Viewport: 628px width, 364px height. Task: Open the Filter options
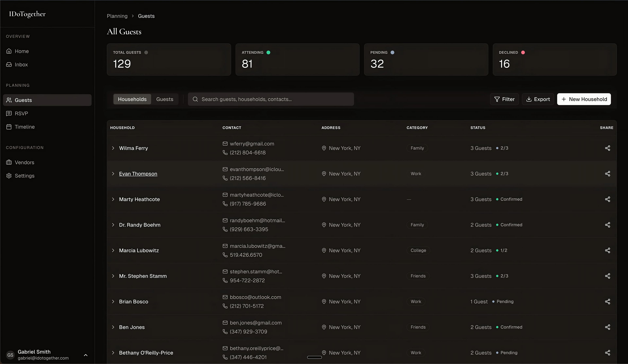coord(504,99)
